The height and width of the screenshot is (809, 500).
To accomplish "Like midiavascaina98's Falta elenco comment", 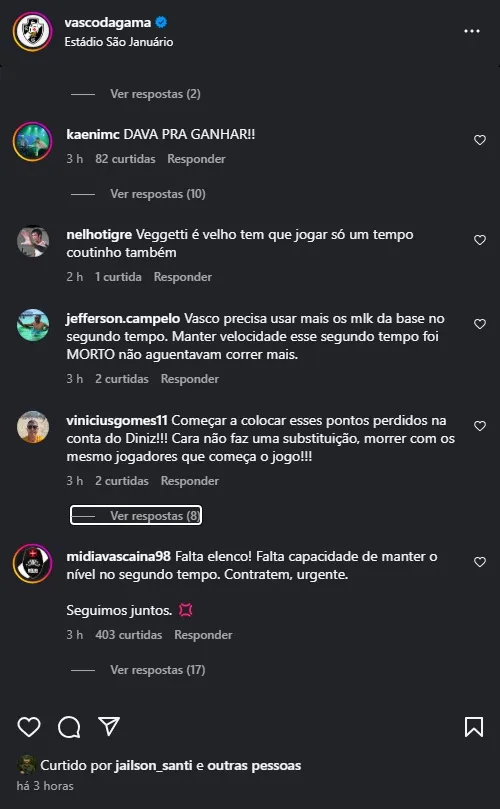I will (x=480, y=562).
